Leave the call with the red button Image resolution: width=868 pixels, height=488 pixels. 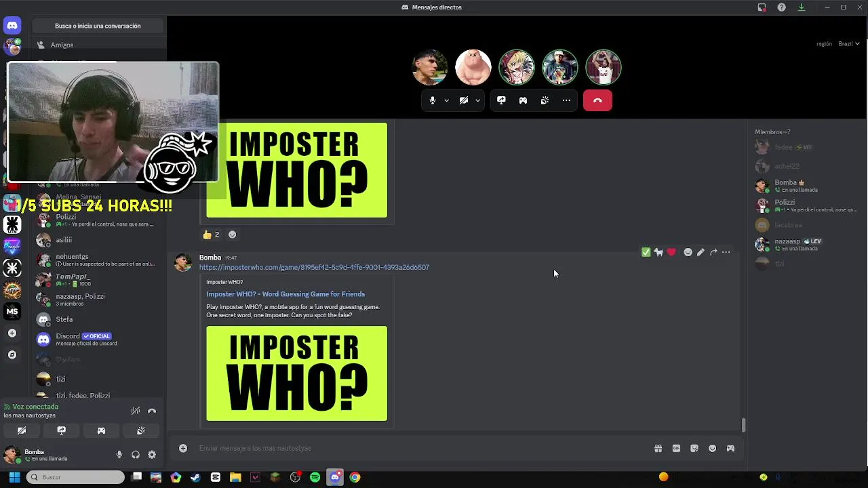tap(597, 100)
